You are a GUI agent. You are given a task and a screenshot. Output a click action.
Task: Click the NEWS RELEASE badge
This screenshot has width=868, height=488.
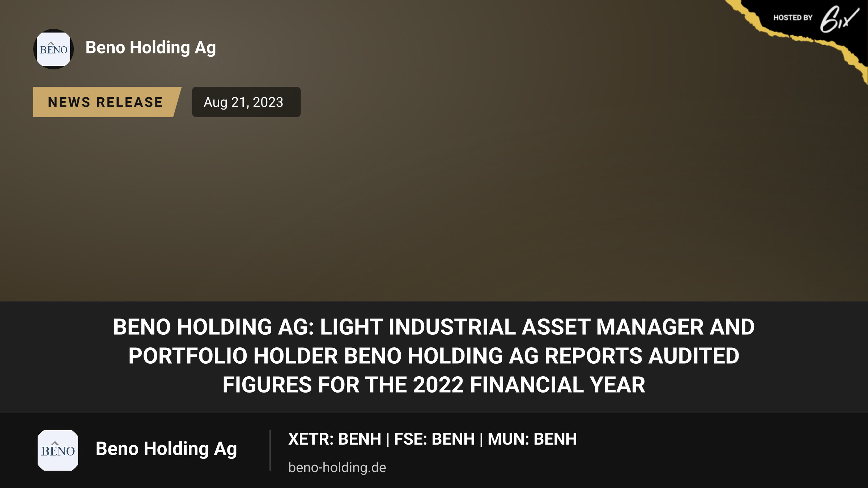point(106,102)
